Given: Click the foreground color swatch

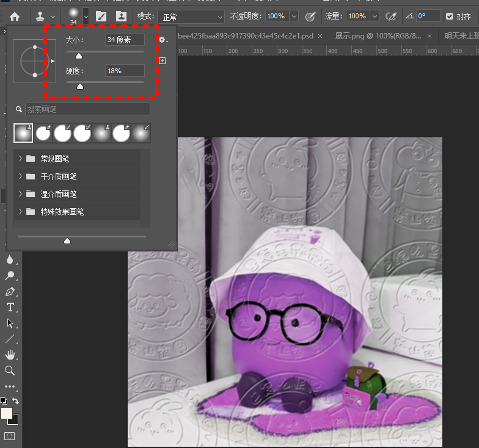Looking at the screenshot, I should tap(6, 413).
